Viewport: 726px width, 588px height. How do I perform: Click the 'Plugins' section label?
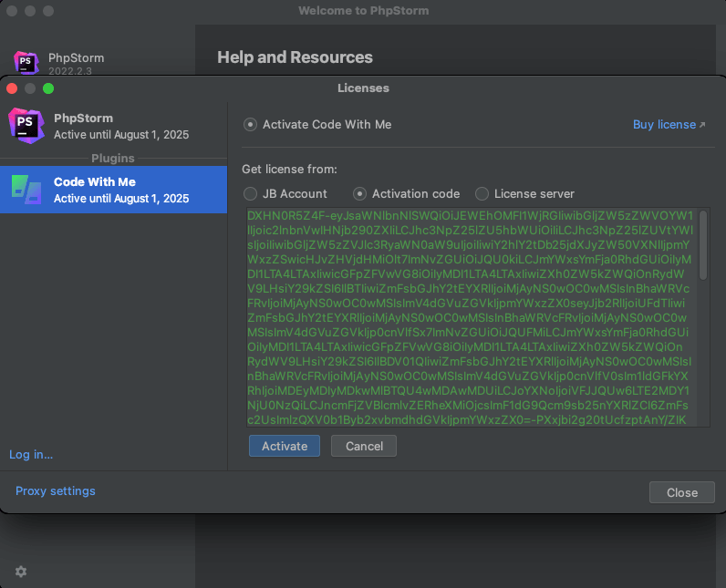[113, 159]
